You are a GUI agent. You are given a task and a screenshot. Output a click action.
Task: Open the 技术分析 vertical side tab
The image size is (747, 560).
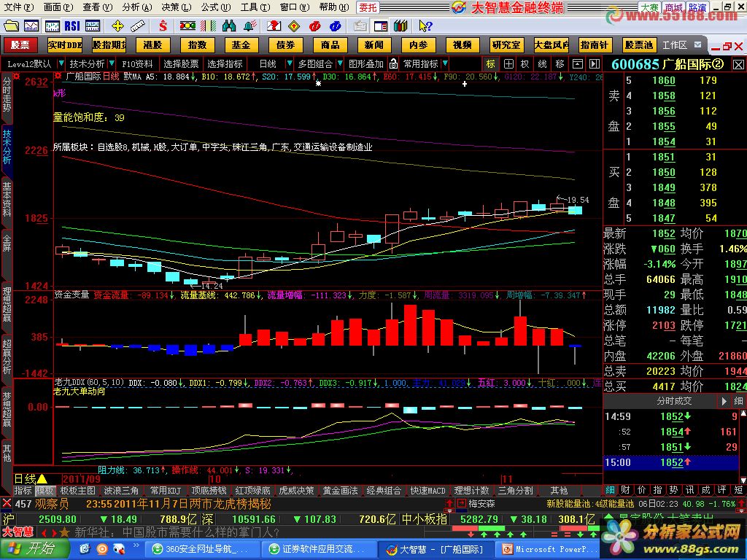point(7,147)
